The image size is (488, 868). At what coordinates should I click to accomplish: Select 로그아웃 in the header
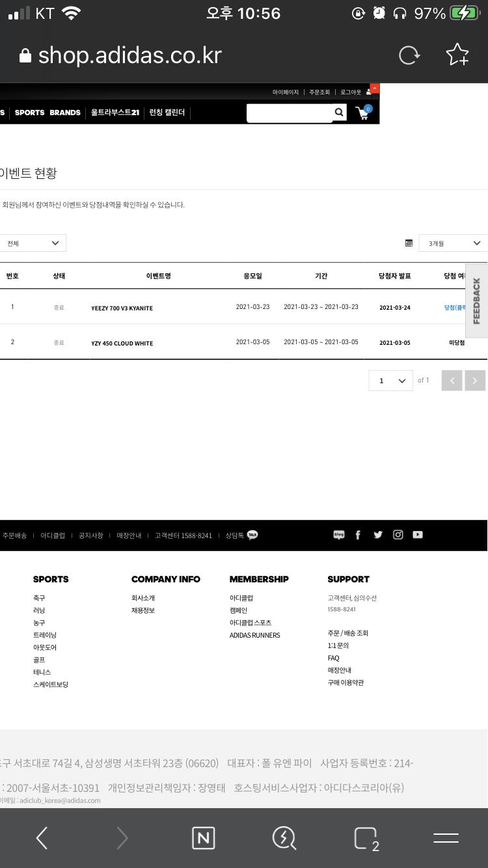coord(351,92)
